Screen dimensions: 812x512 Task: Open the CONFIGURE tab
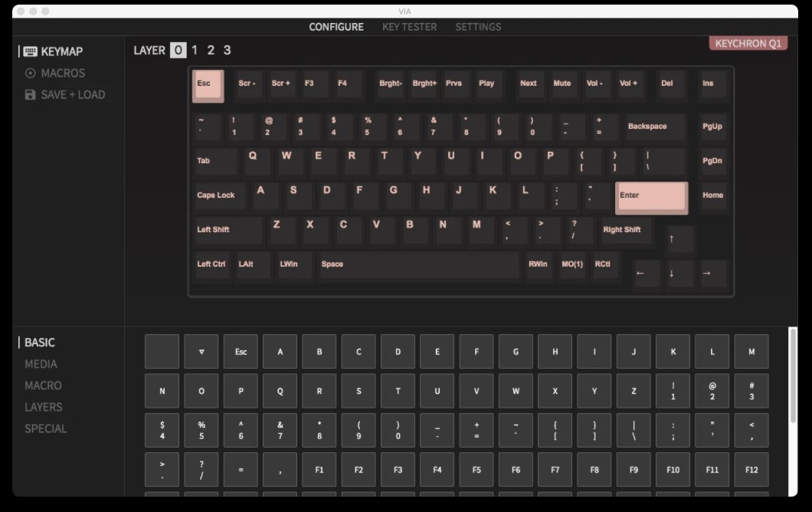(x=336, y=27)
